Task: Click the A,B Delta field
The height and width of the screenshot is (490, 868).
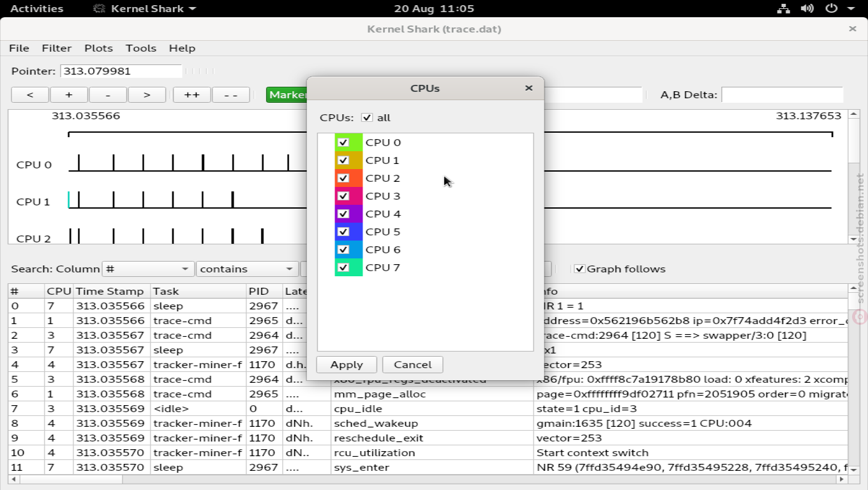Action: pyautogui.click(x=782, y=94)
